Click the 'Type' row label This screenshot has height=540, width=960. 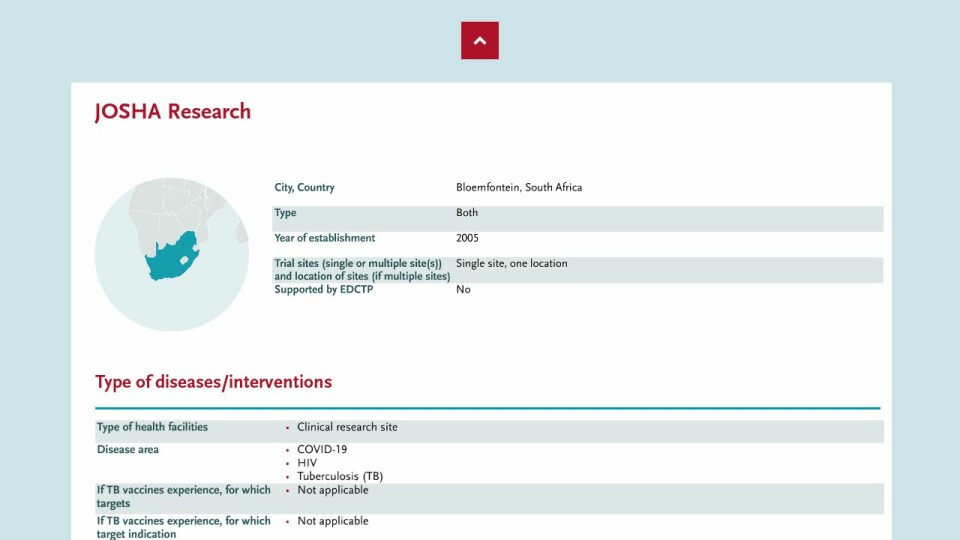pyautogui.click(x=285, y=212)
